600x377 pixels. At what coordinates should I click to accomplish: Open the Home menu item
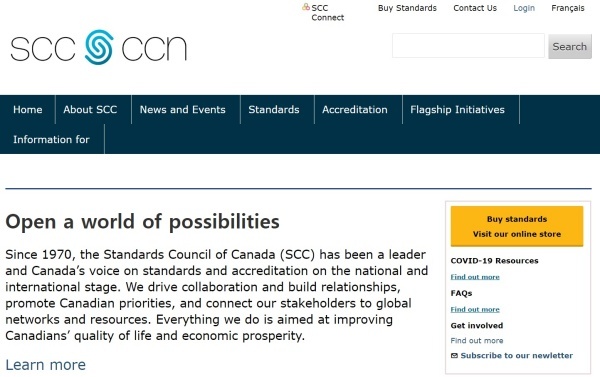tap(28, 109)
